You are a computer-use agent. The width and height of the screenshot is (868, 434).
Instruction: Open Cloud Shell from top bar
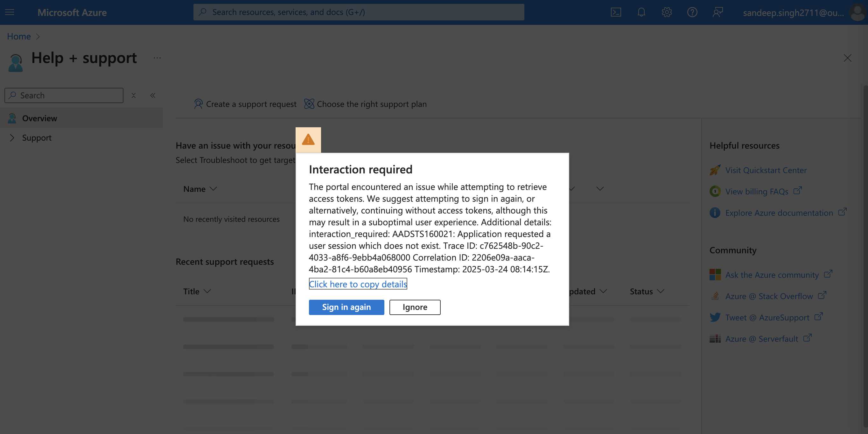tap(616, 12)
